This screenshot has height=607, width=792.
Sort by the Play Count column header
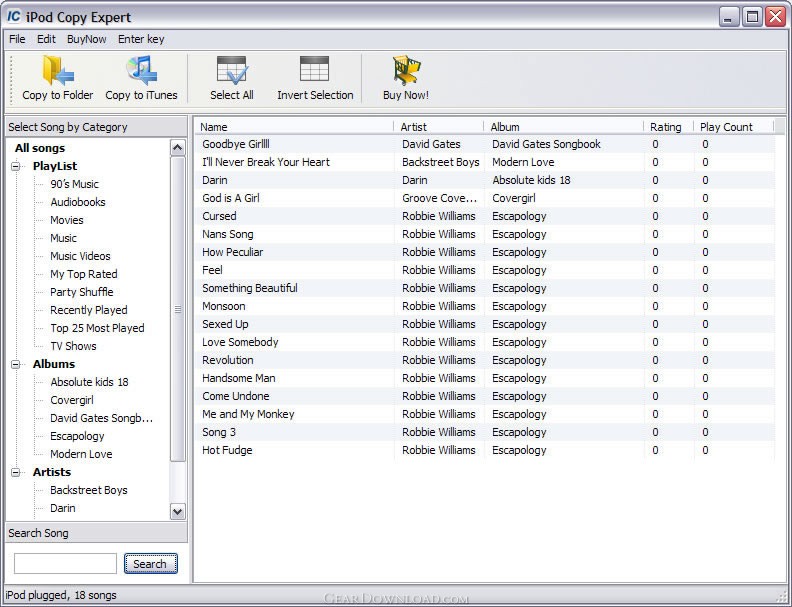(733, 127)
